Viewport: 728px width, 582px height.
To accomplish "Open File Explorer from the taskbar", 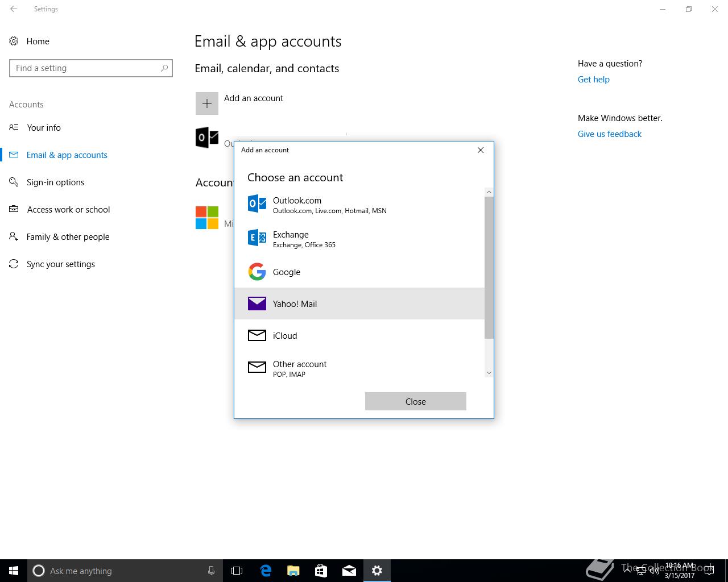I will pos(293,571).
